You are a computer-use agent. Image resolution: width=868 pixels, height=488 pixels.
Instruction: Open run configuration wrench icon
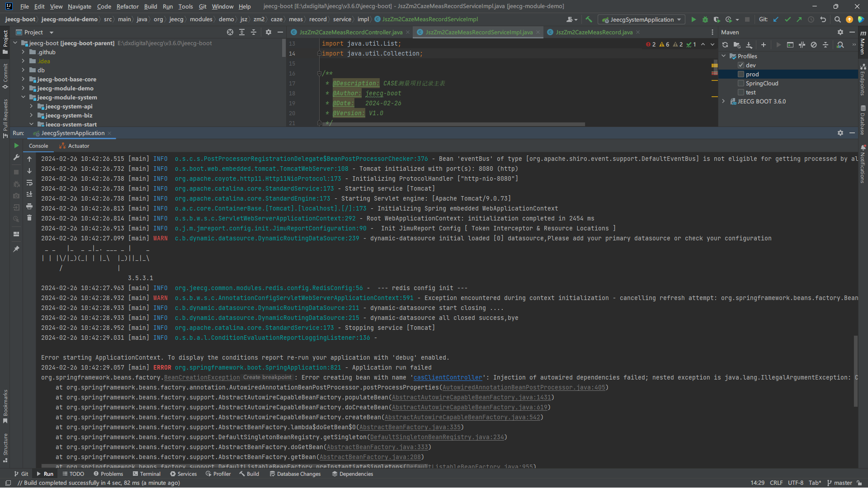pyautogui.click(x=16, y=157)
